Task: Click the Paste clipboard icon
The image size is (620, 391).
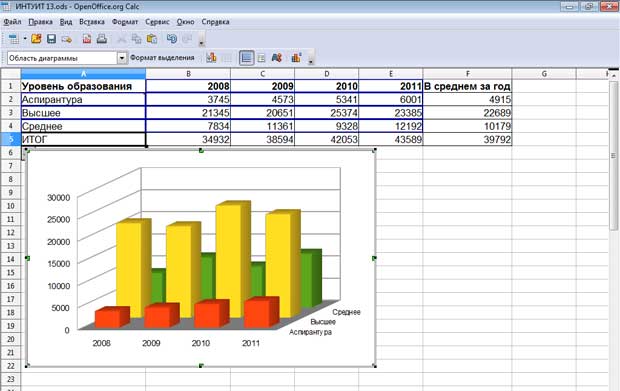Action: 152,39
